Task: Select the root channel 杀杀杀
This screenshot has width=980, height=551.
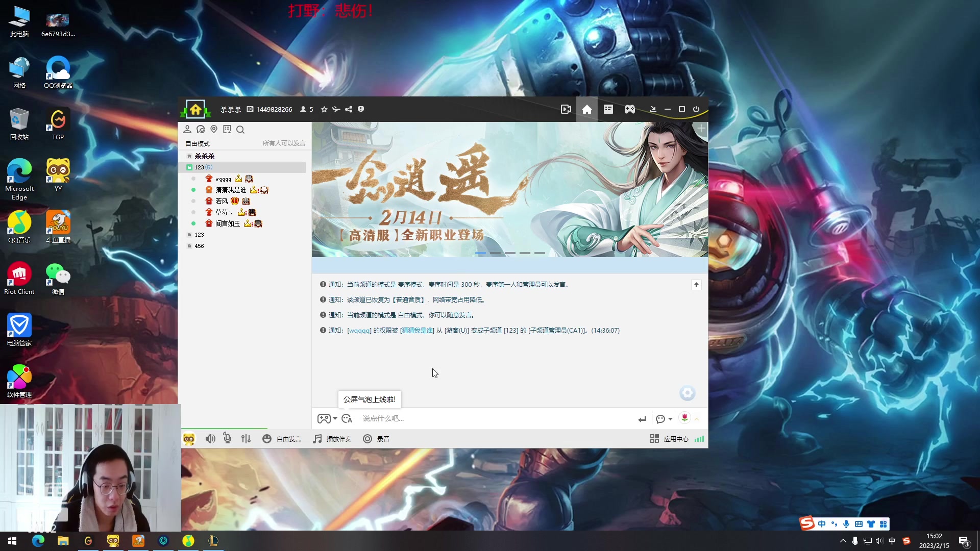Action: pos(204,156)
